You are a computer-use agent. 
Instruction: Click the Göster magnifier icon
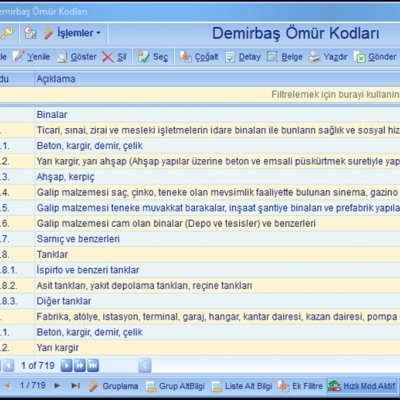coord(62,57)
